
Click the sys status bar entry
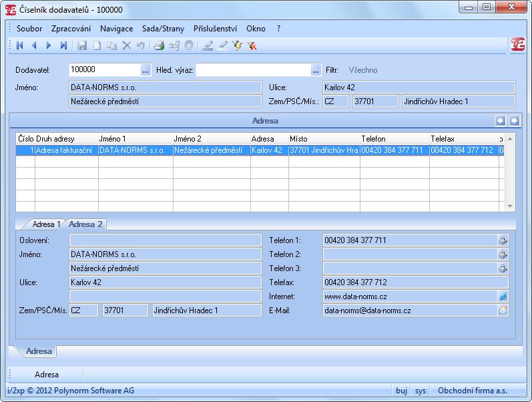[x=421, y=391]
